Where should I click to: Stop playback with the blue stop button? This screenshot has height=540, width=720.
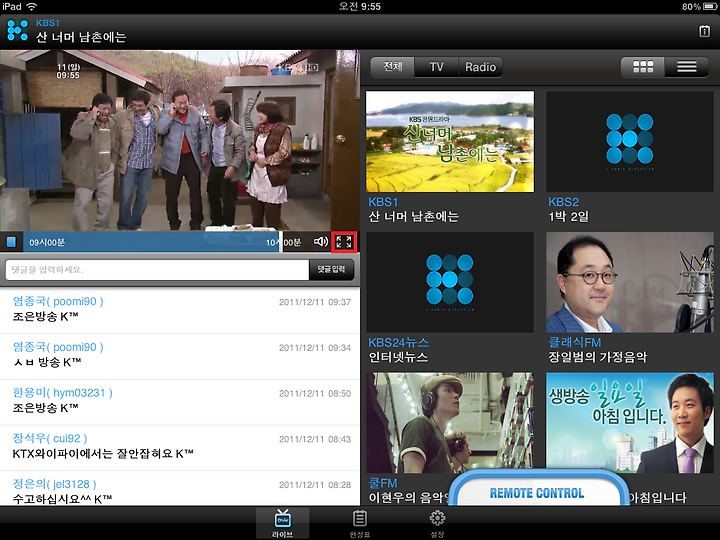coord(11,242)
